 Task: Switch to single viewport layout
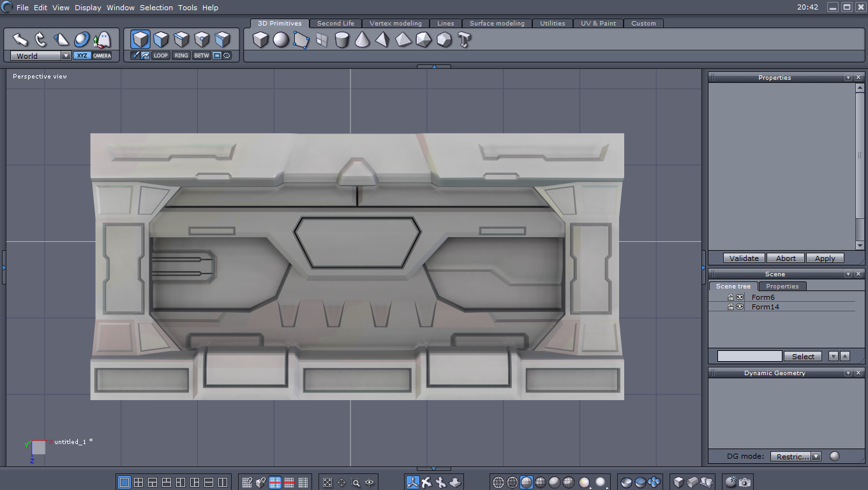[x=124, y=482]
